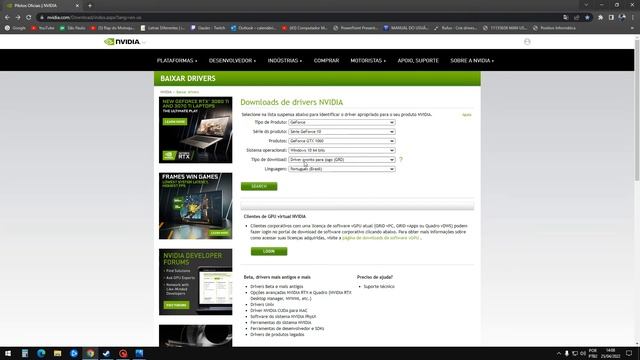This screenshot has height=360, width=640.
Task: Open the red circular app in taskbar
Action: coord(123,353)
